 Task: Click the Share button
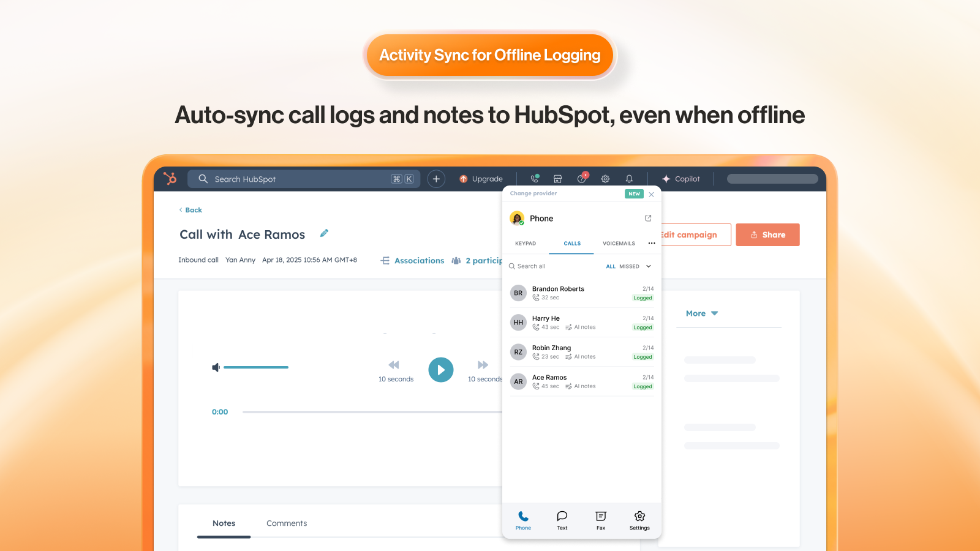[x=767, y=234]
